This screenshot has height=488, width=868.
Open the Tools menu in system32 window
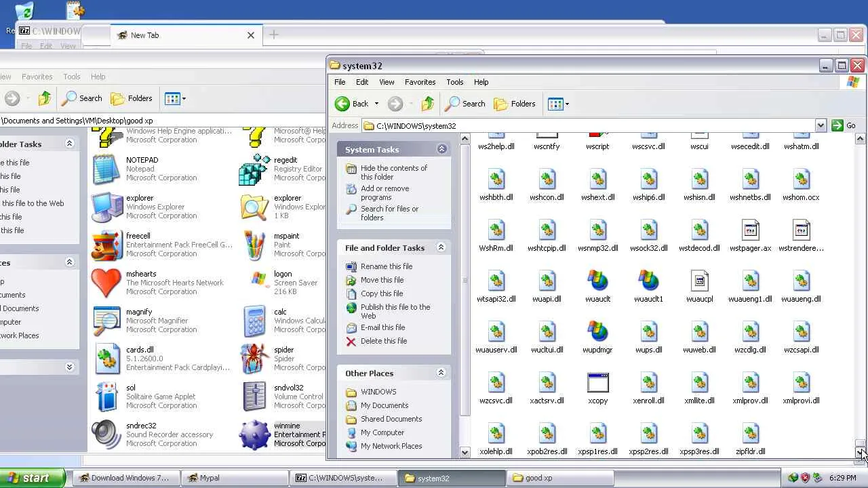pos(454,82)
